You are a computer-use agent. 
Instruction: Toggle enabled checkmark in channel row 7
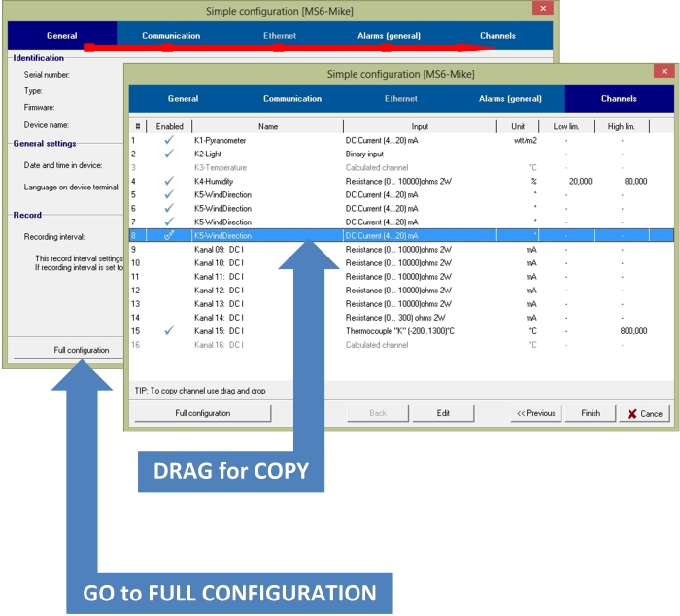click(169, 222)
